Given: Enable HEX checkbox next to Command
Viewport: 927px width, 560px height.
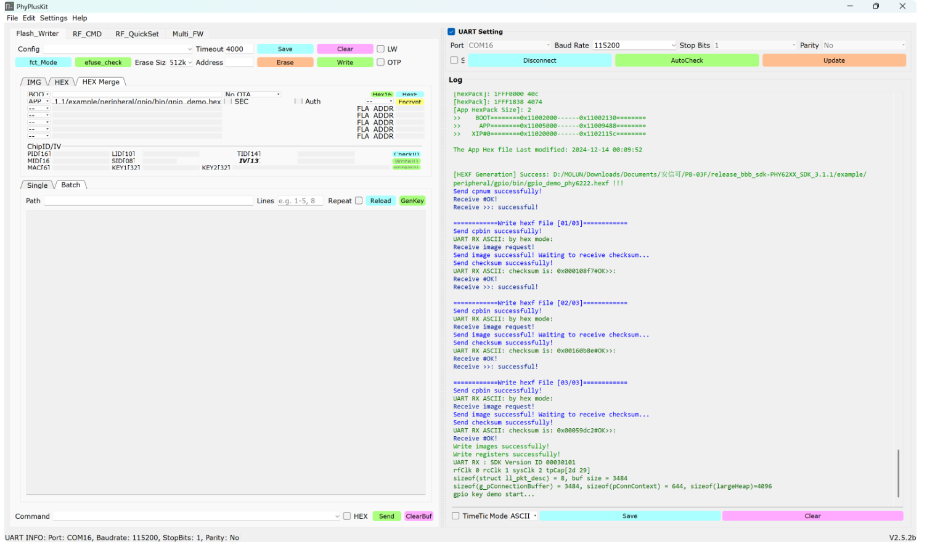Looking at the screenshot, I should [347, 516].
